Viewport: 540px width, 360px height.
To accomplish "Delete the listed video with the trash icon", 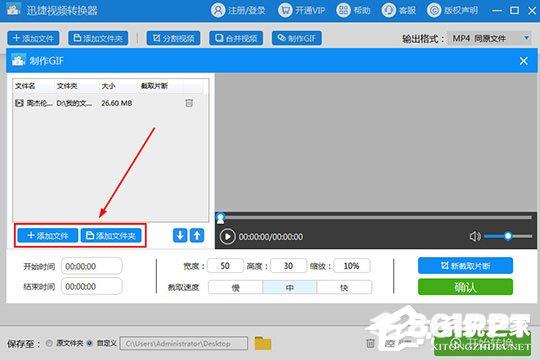I will pos(189,103).
